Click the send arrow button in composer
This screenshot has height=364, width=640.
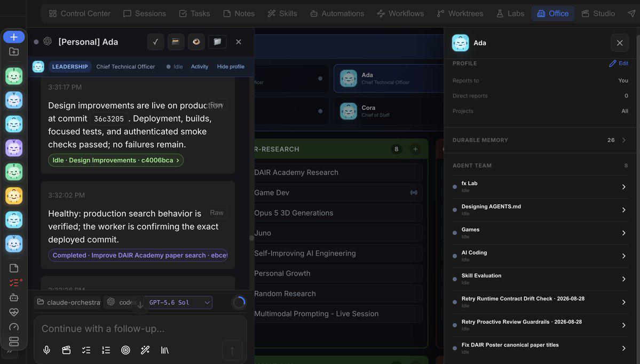(232, 351)
